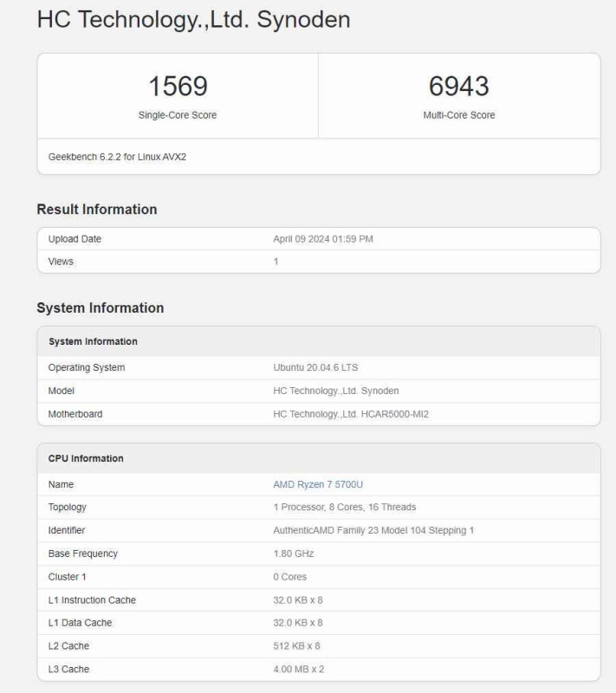
Task: Select the '512 KB x 8' value
Action: [x=296, y=646]
